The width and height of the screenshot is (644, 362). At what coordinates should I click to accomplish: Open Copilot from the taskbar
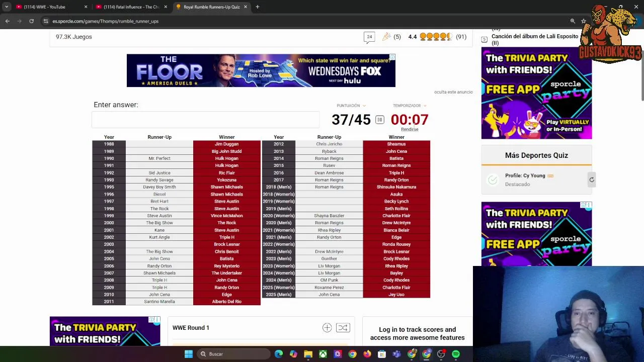coord(293,354)
